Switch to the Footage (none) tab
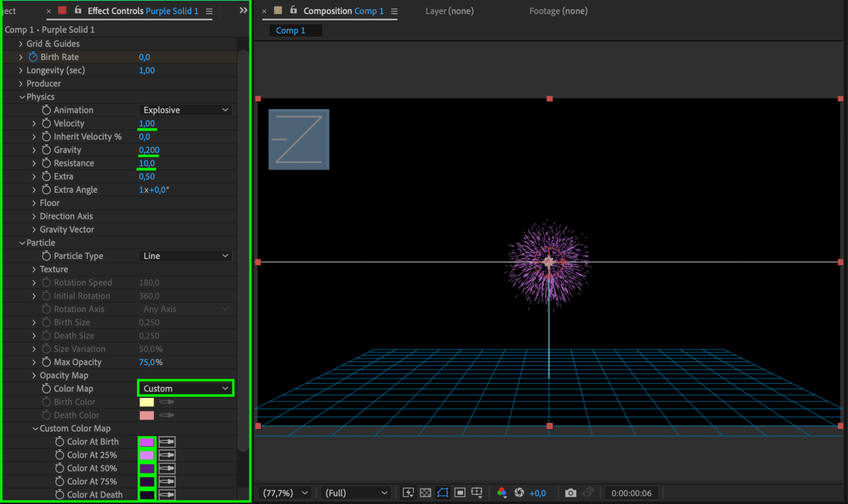Screen dimensions: 848x504 [x=558, y=11]
